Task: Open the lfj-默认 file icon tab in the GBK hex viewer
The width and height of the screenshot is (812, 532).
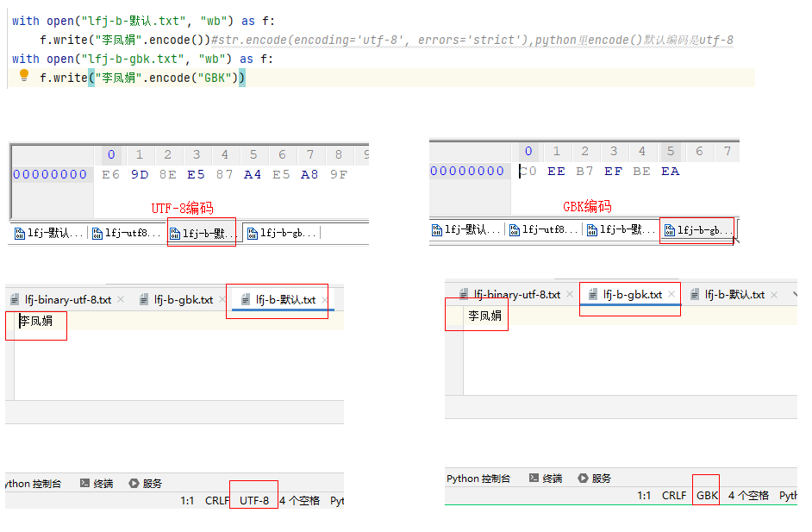Action: [x=436, y=230]
